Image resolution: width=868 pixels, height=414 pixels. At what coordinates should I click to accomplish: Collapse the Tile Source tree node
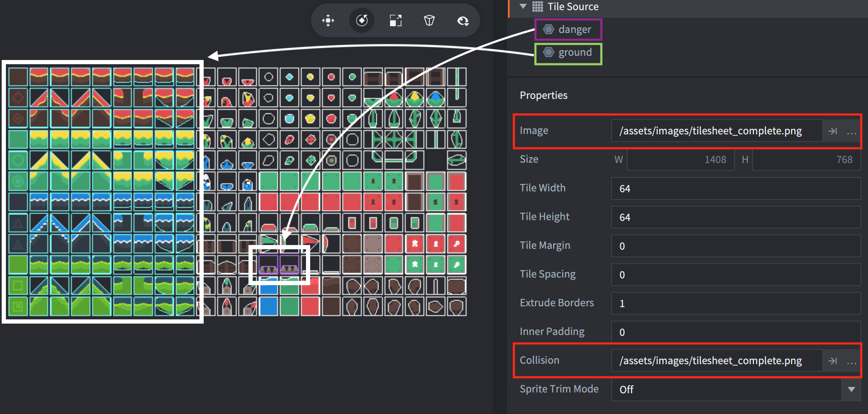click(523, 6)
